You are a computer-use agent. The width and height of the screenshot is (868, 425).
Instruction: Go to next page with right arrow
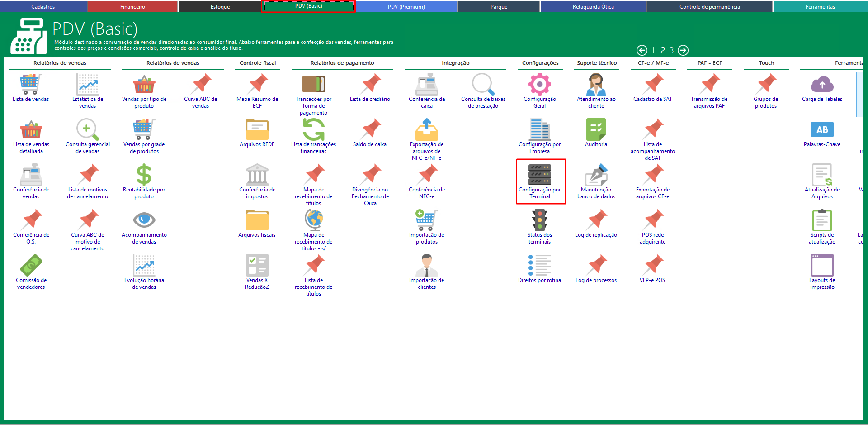[683, 50]
